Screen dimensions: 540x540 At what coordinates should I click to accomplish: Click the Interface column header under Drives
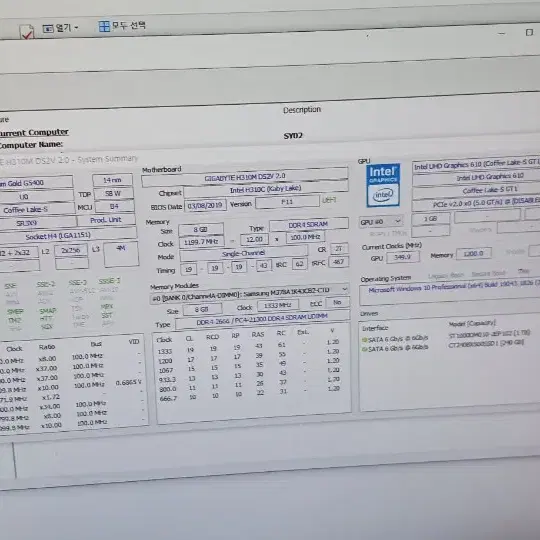375,328
